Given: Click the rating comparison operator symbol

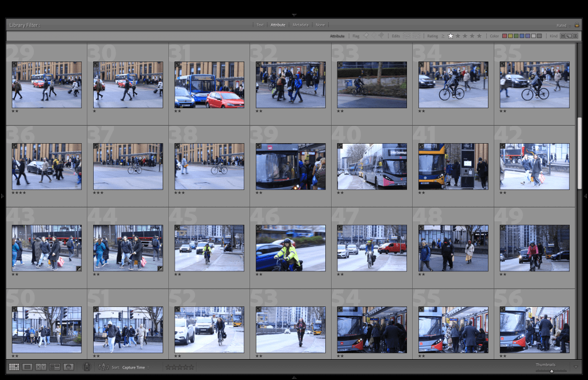Looking at the screenshot, I should [443, 36].
